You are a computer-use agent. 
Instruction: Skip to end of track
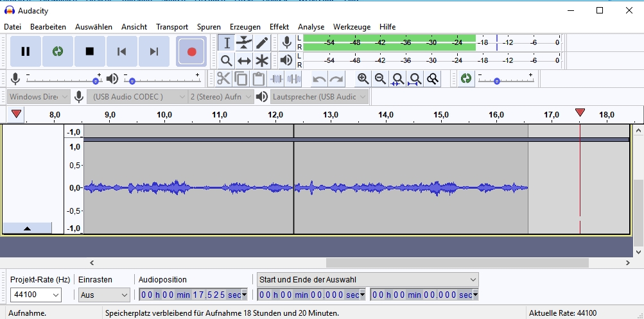point(153,51)
